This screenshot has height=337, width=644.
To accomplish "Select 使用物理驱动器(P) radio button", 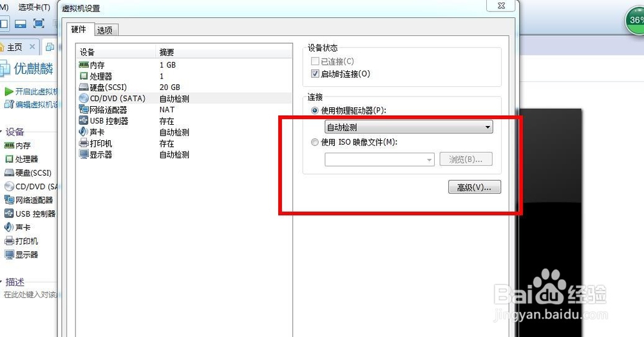I will [x=315, y=111].
